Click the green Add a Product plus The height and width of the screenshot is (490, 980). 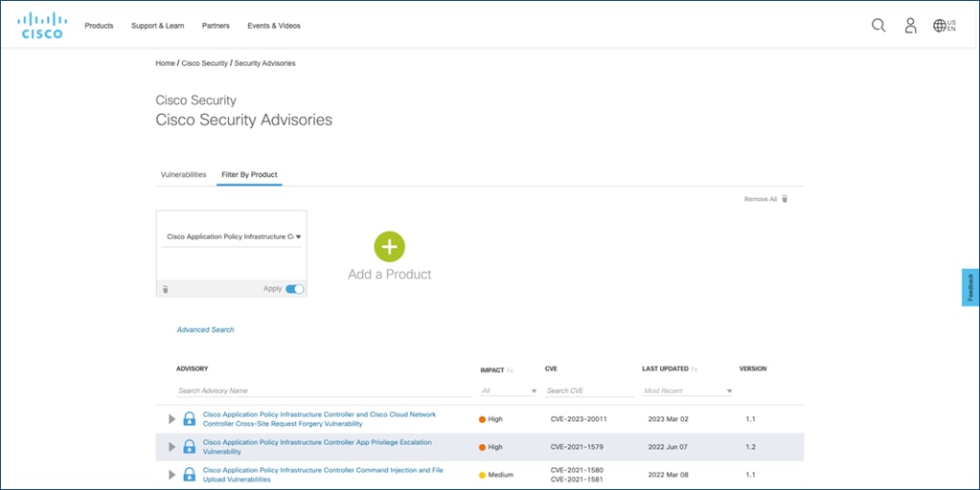pyautogui.click(x=389, y=247)
